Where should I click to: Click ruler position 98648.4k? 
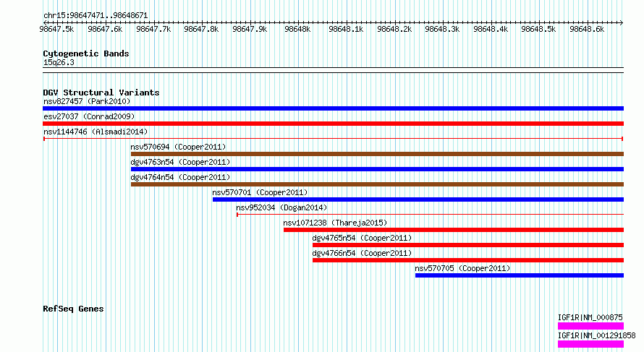[x=491, y=29]
